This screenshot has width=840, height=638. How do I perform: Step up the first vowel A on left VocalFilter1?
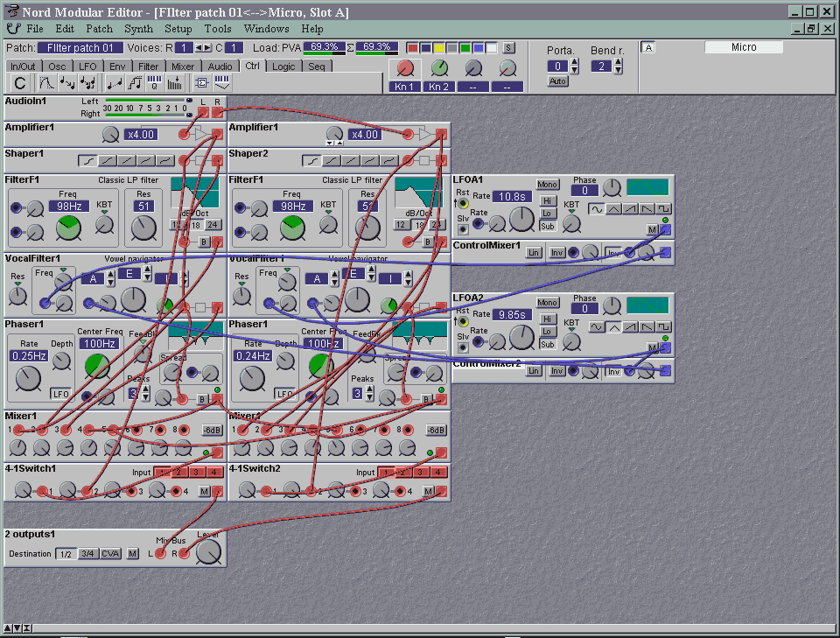111,275
